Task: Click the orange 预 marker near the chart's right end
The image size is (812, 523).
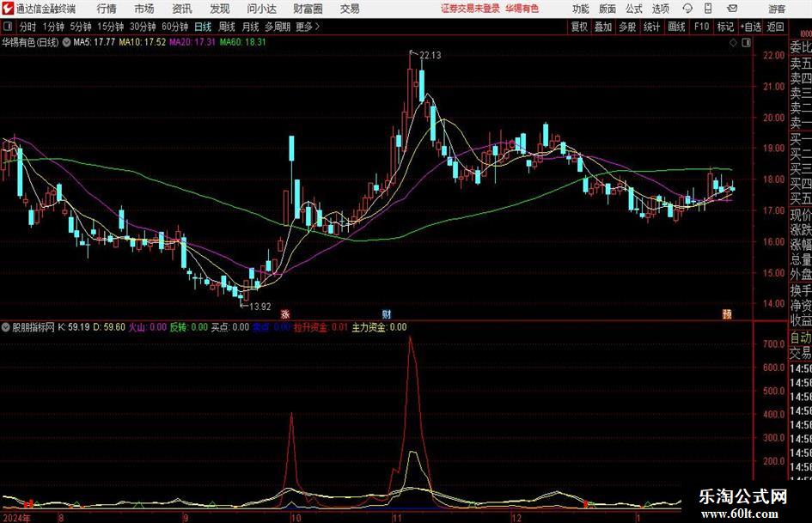Action: [x=727, y=313]
